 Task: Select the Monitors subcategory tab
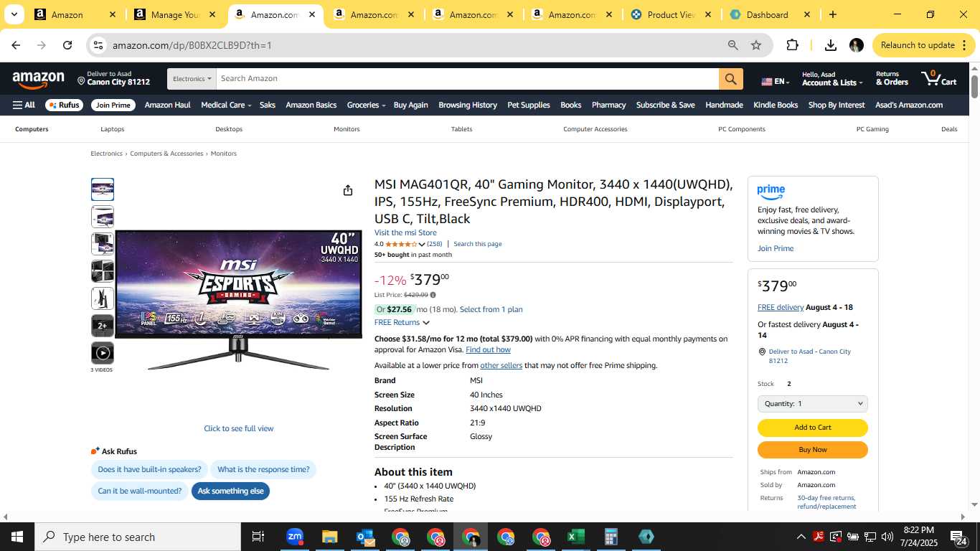(x=347, y=129)
